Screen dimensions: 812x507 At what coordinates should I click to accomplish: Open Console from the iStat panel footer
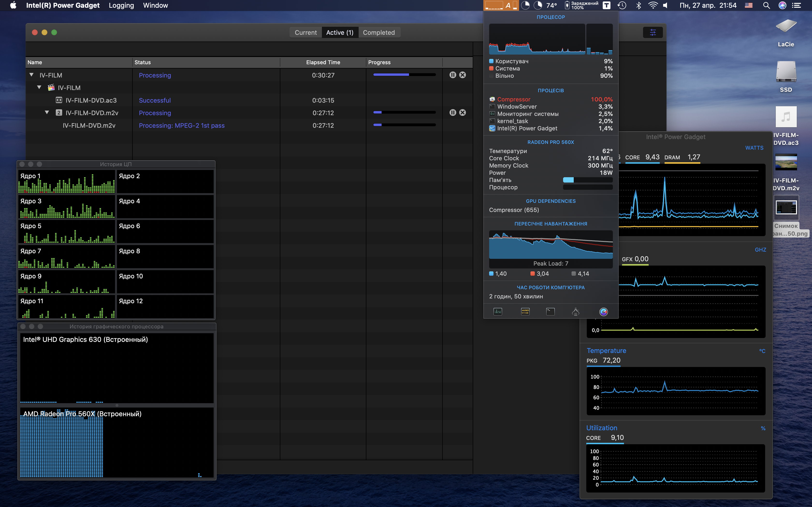pos(525,312)
